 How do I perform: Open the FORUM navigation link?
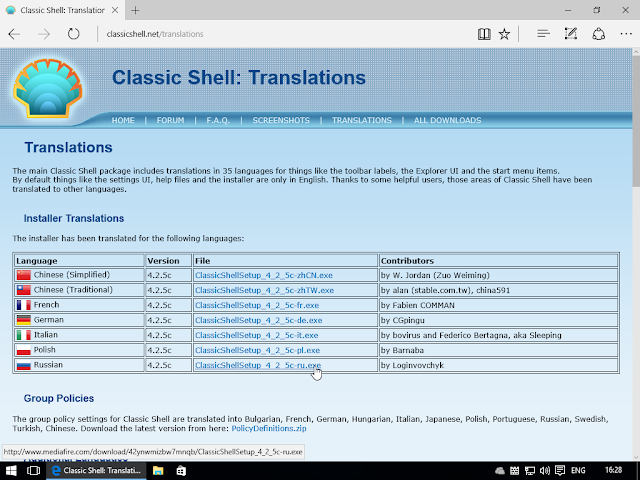pos(170,120)
